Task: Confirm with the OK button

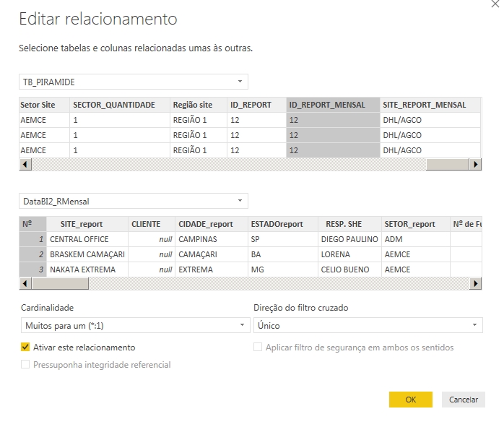Action: click(x=410, y=400)
